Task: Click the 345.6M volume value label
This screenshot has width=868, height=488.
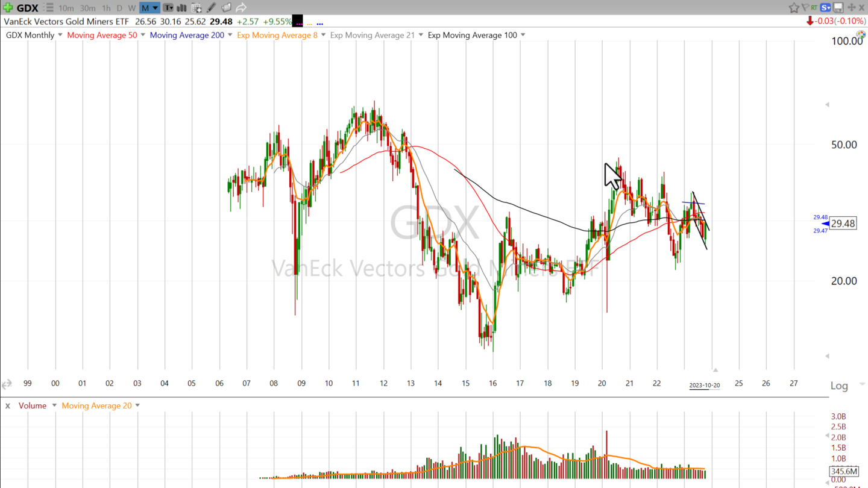Action: tap(843, 471)
